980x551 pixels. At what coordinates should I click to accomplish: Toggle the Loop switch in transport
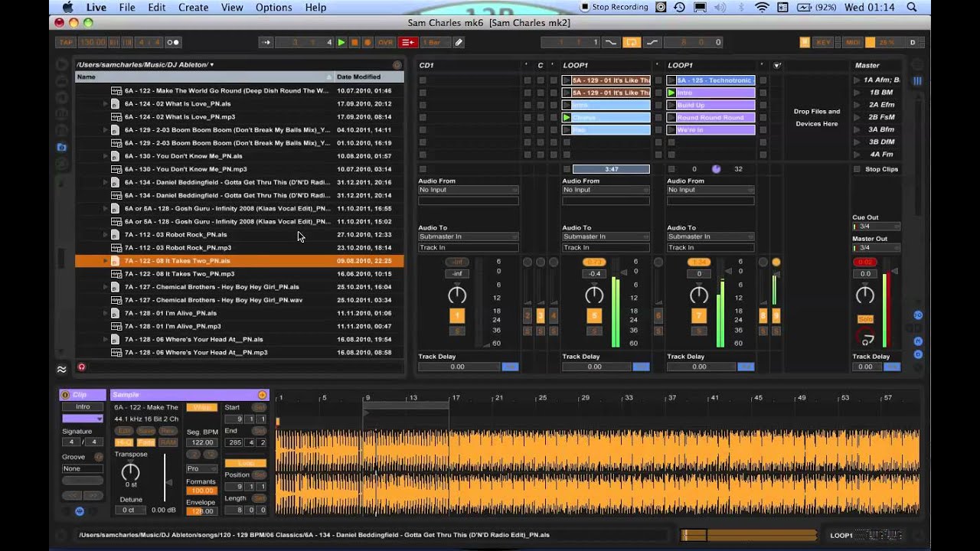632,42
